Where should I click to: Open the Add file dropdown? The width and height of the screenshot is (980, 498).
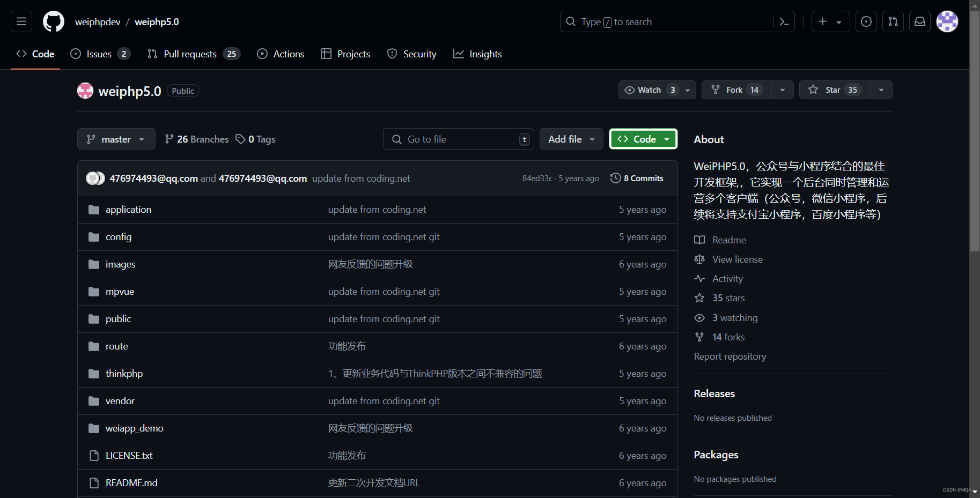click(x=571, y=139)
